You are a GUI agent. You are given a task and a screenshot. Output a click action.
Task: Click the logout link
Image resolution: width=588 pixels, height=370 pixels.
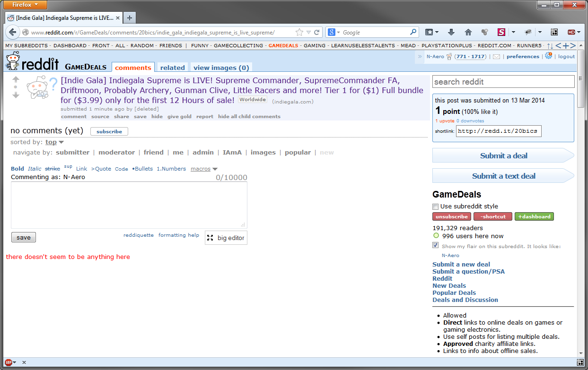(567, 57)
